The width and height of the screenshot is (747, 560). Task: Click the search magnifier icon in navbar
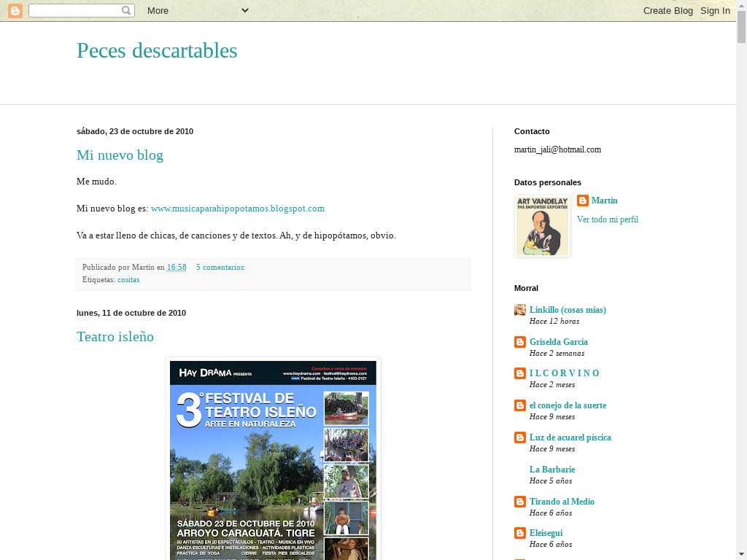tap(126, 10)
